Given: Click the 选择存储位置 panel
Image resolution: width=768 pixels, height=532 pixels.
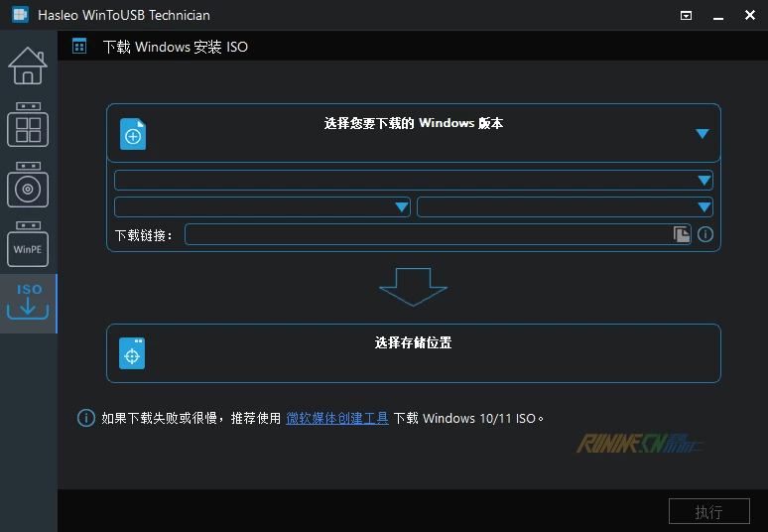Looking at the screenshot, I should pos(413,353).
